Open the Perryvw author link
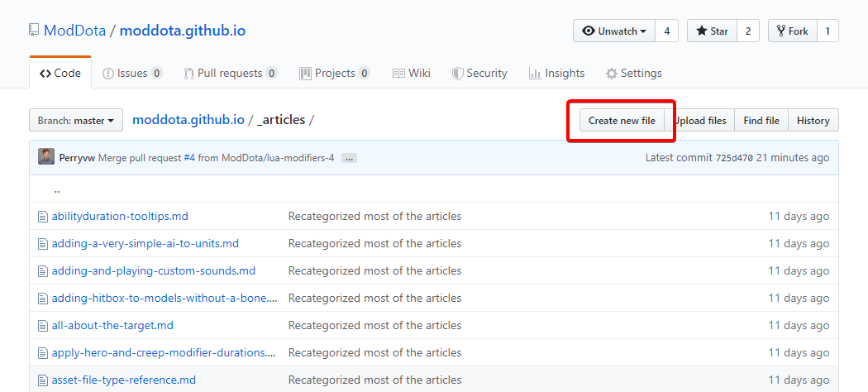Viewport: 868px width, 392px height. pyautogui.click(x=78, y=158)
